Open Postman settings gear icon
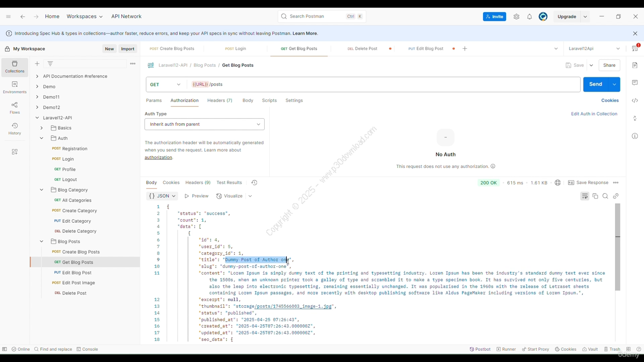The width and height of the screenshot is (644, 362). click(x=516, y=17)
